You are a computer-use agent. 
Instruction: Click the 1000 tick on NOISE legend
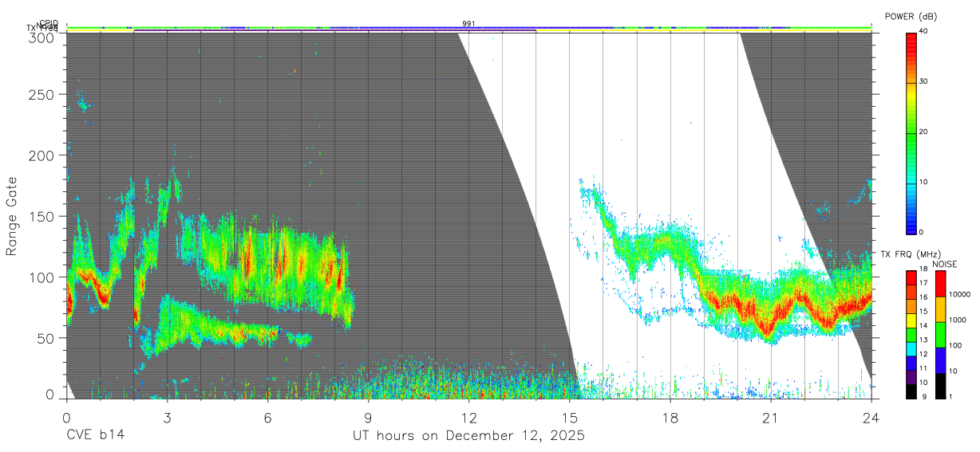[x=959, y=321]
